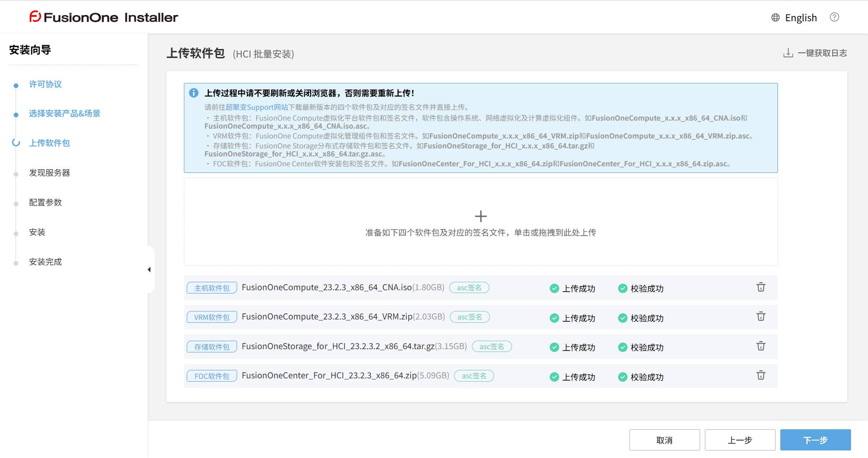The height and width of the screenshot is (458, 868).
Task: Click the globe language icon
Action: pyautogui.click(x=776, y=17)
